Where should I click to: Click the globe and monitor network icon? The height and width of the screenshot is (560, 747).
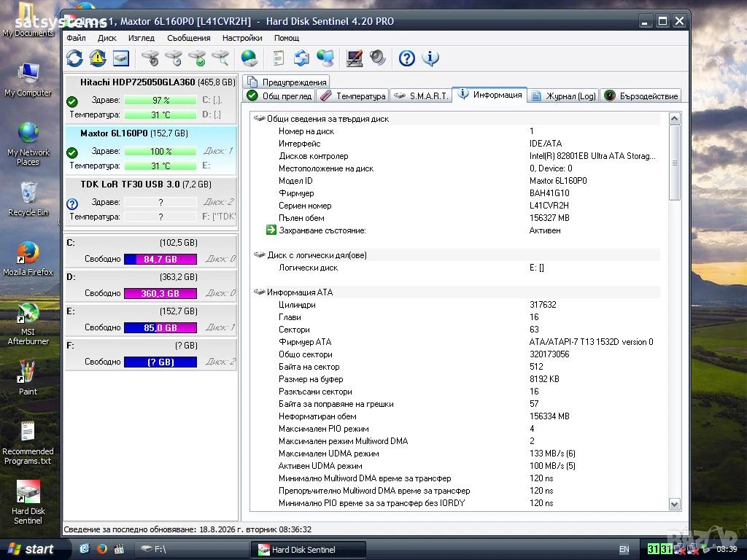tap(325, 58)
